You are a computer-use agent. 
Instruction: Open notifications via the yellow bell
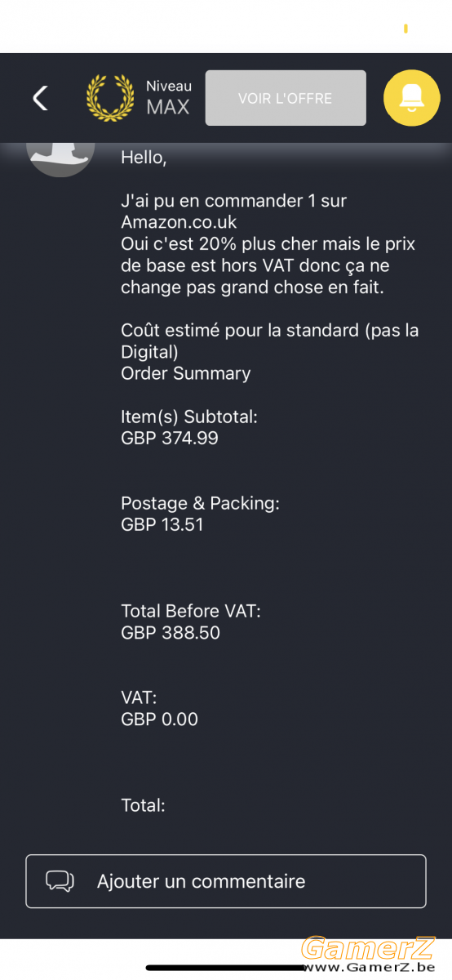pos(411,98)
